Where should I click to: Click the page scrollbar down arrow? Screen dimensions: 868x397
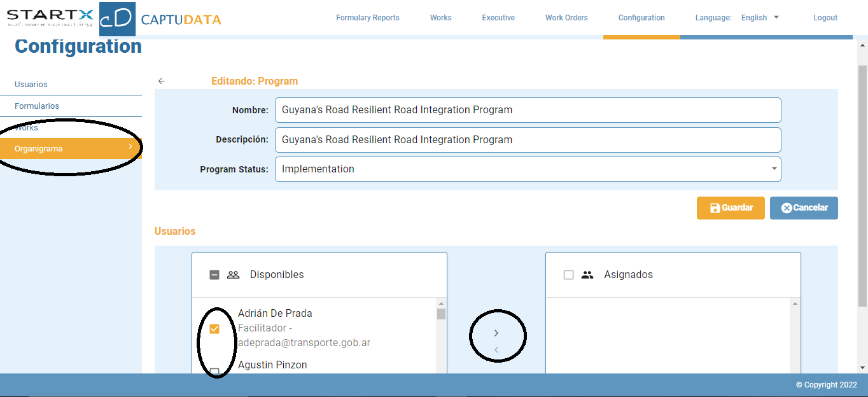pos(863,368)
